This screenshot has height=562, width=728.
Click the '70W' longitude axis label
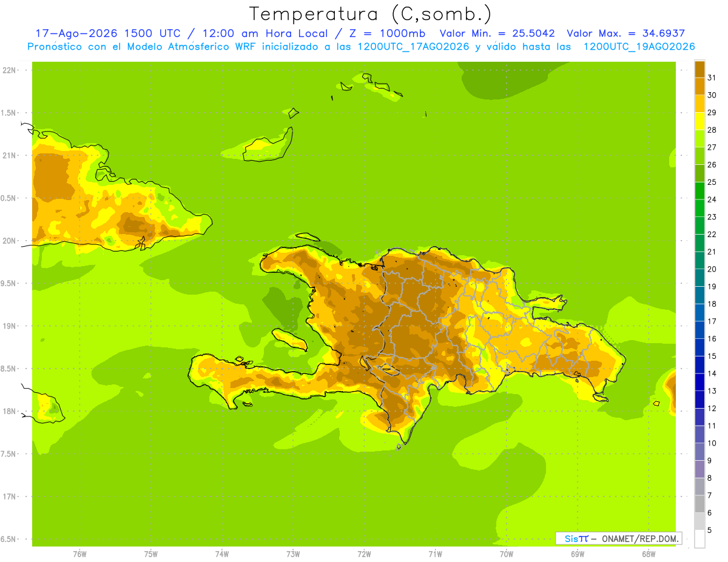point(507,554)
